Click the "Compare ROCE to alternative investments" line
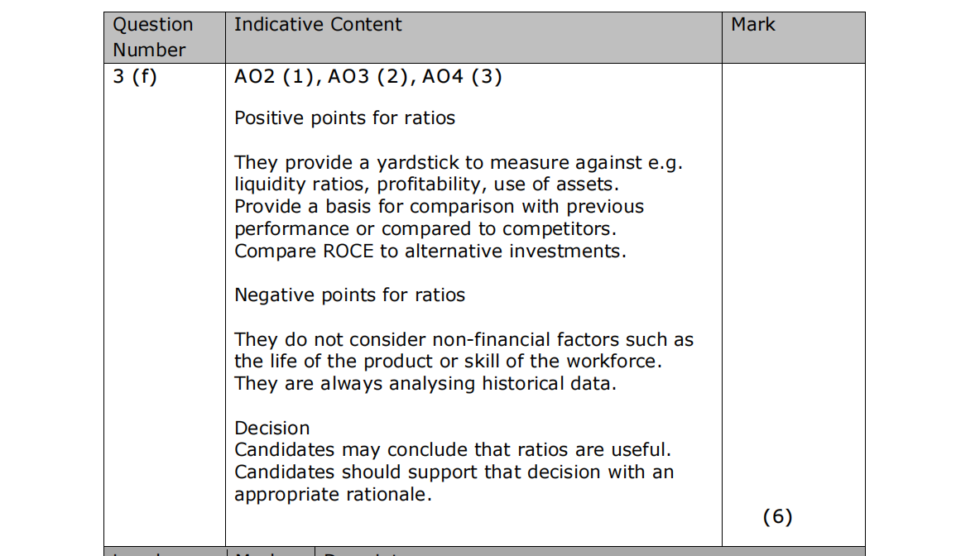The width and height of the screenshot is (980, 556). (430, 251)
